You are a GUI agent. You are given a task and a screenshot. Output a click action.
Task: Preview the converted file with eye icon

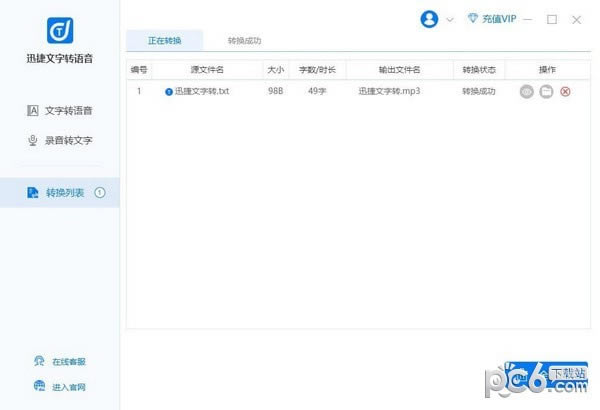(527, 91)
